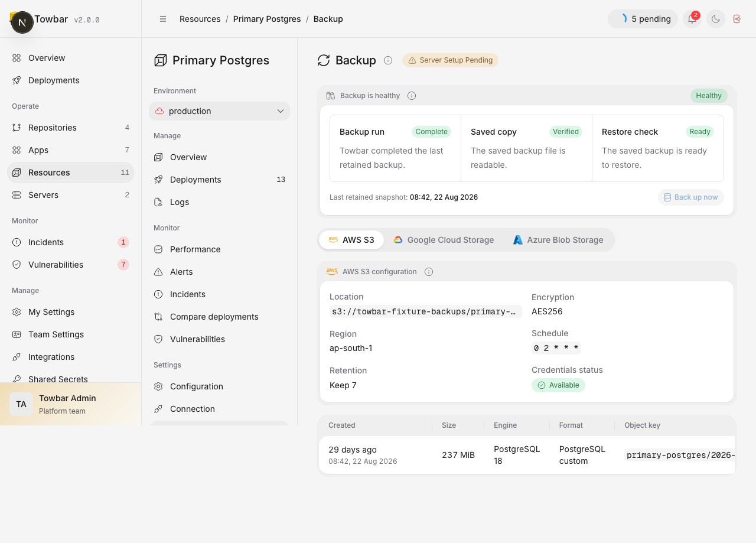The width and height of the screenshot is (756, 543).
Task: Open Vulnerabilities in resource panel
Action: click(x=219, y=339)
